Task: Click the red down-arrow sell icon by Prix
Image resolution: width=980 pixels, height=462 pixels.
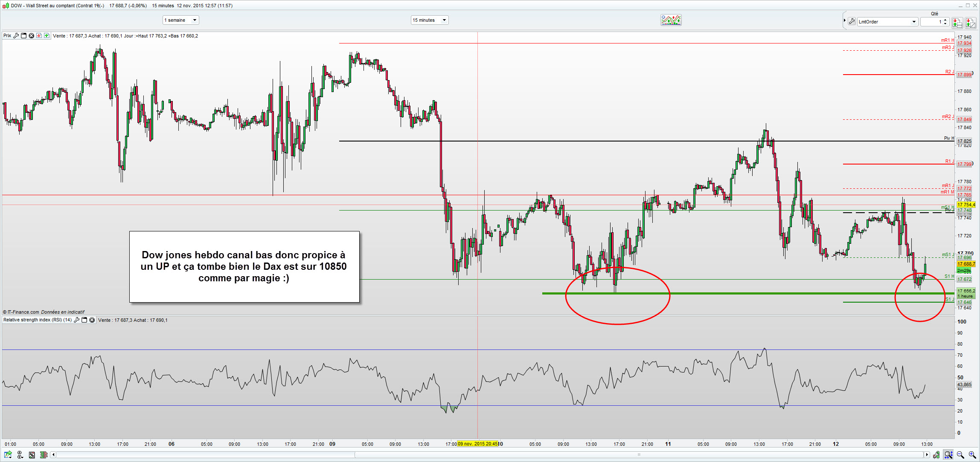Action: click(39, 36)
